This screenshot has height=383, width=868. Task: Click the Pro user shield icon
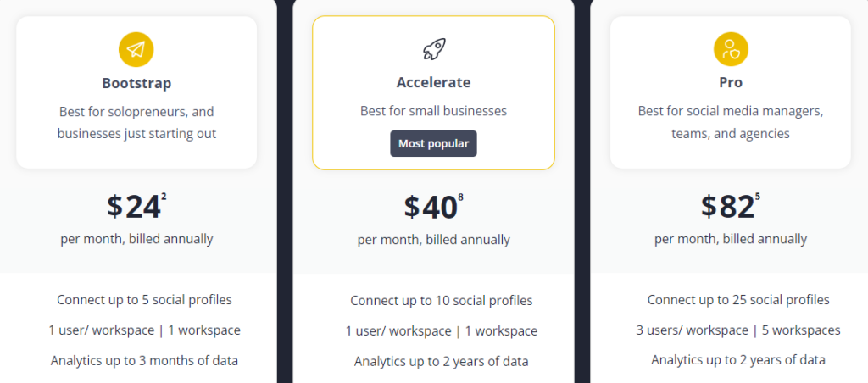click(731, 49)
